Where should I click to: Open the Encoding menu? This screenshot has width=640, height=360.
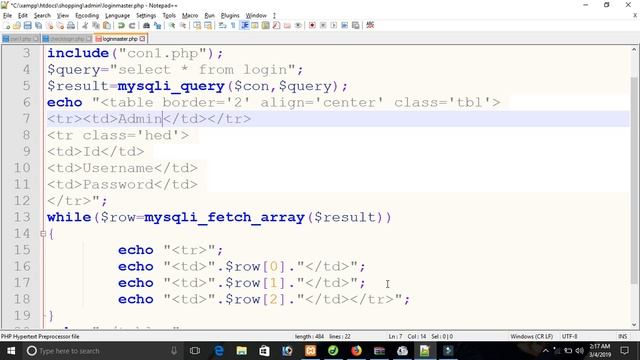pyautogui.click(x=87, y=16)
